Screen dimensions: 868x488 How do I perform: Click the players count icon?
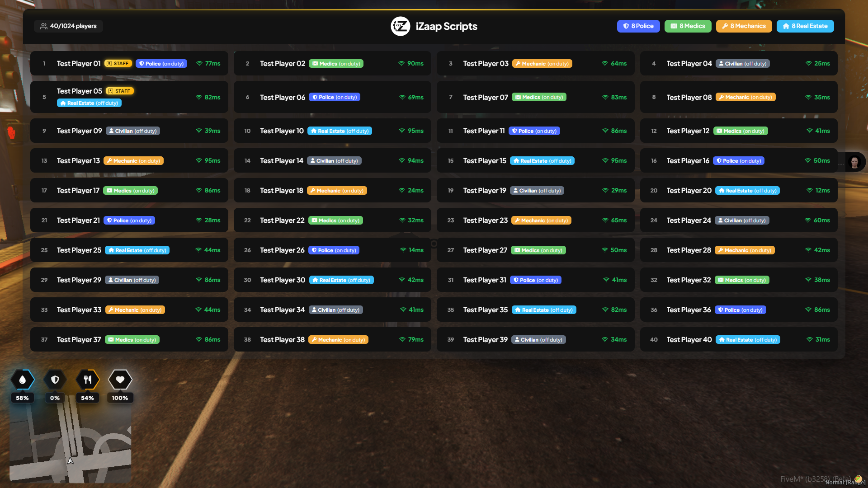44,26
